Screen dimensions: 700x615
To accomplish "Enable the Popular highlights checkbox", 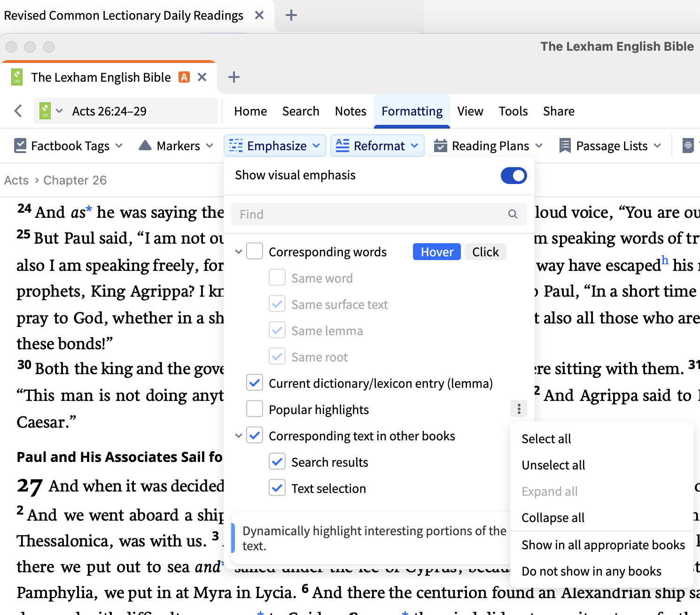I will [x=255, y=409].
